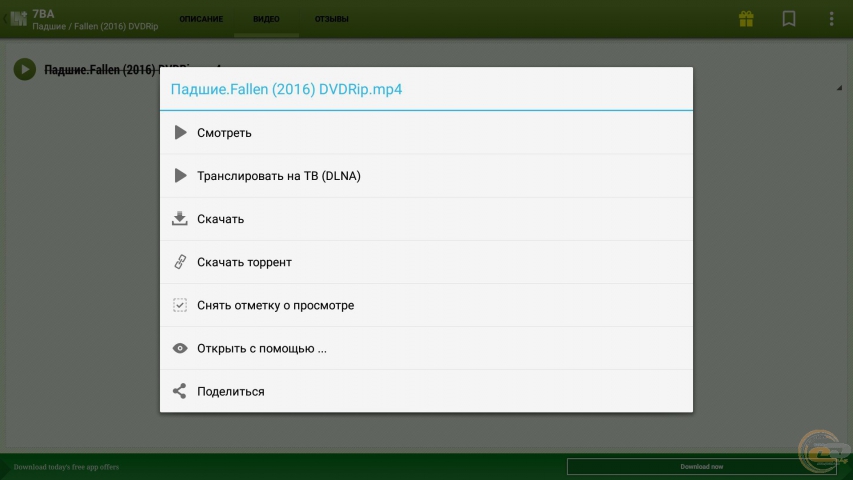Image resolution: width=853 pixels, height=480 pixels.
Task: Tap the bookmark icon in the top bar
Action: (789, 19)
